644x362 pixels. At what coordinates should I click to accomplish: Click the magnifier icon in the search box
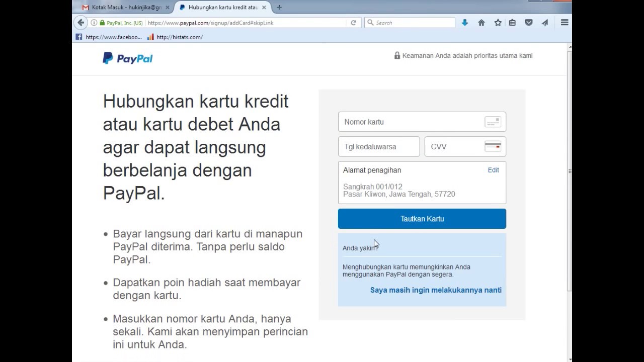(x=371, y=23)
